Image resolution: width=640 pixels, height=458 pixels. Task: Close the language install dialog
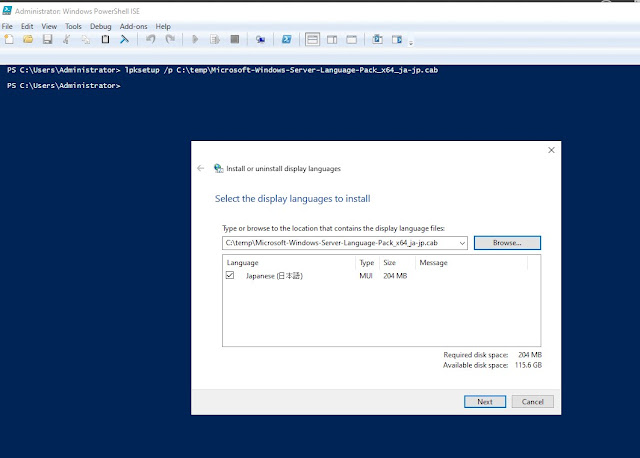[551, 150]
